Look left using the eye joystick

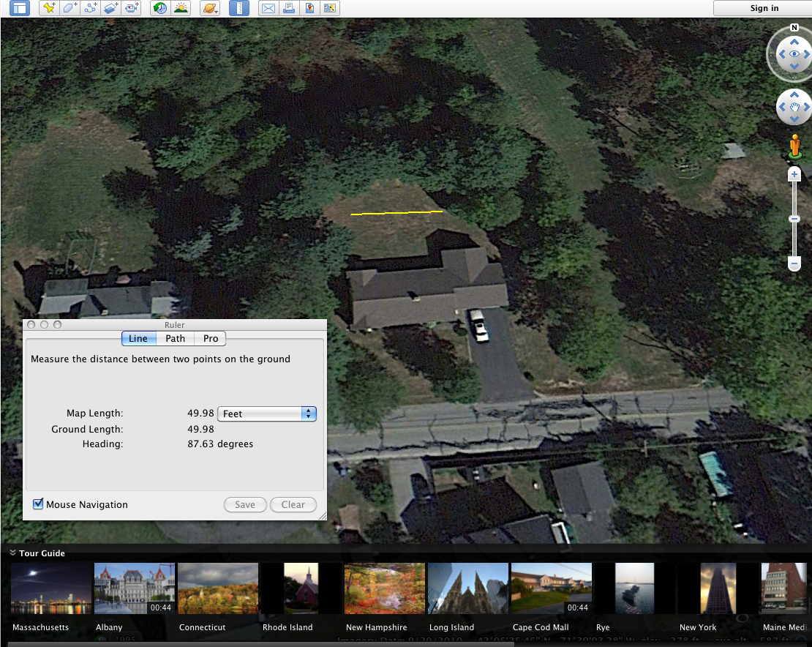tap(782, 54)
